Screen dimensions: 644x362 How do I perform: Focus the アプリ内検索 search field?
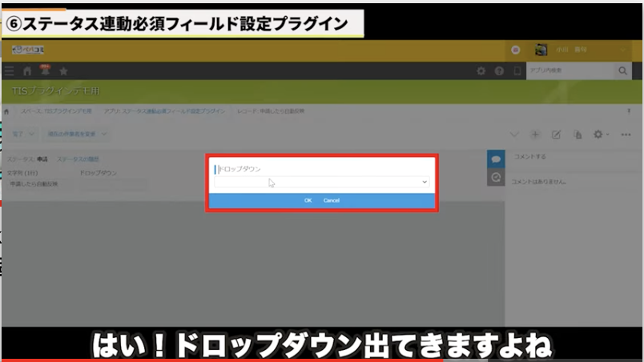(570, 71)
